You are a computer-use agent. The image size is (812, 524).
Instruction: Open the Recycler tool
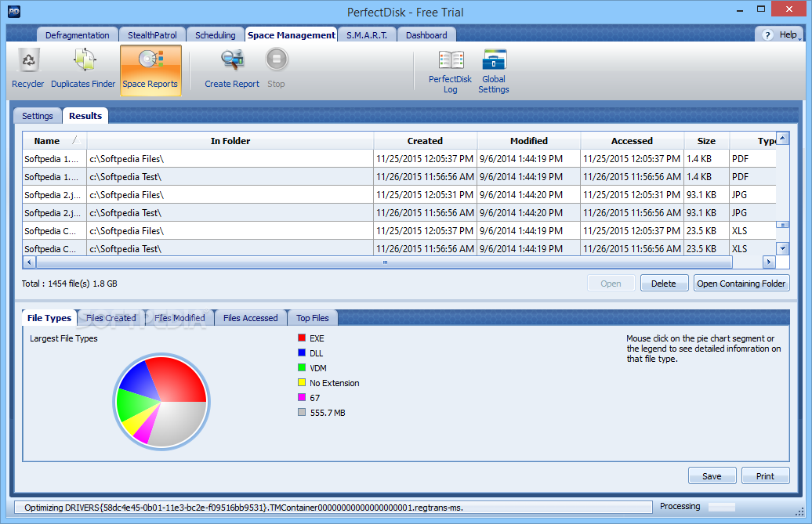coord(28,68)
